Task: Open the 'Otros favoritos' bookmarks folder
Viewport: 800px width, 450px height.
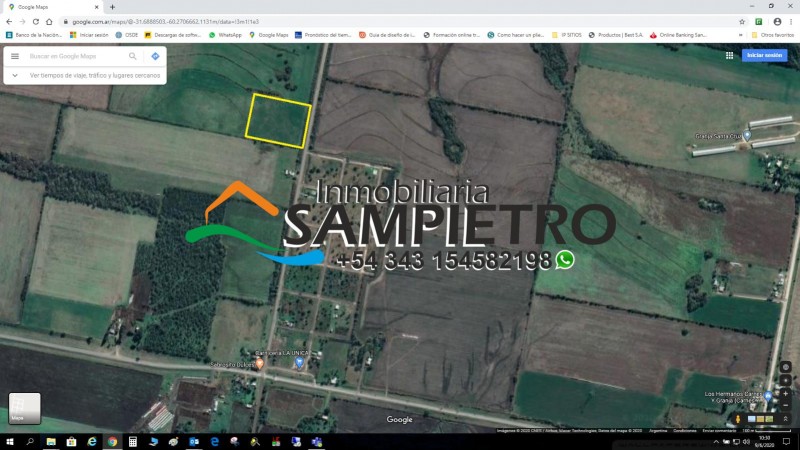Action: coord(772,35)
